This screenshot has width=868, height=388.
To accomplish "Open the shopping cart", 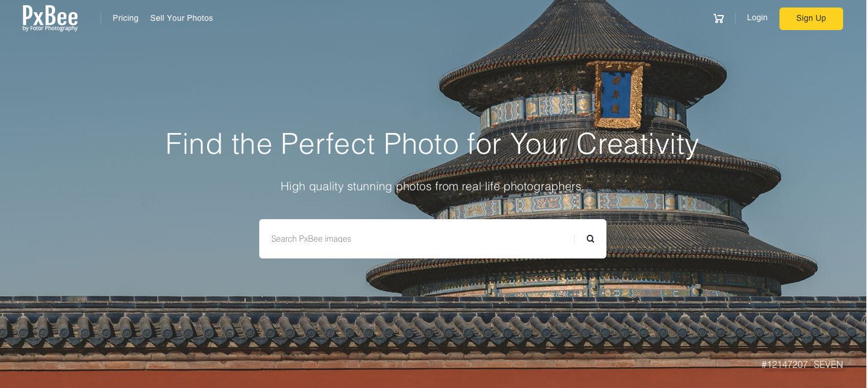I will click(x=718, y=19).
